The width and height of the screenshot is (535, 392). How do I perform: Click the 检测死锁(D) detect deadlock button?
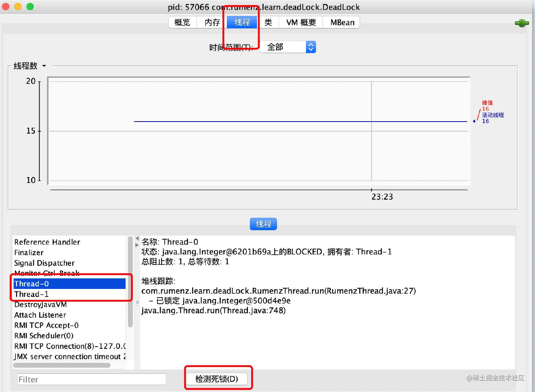pos(217,379)
